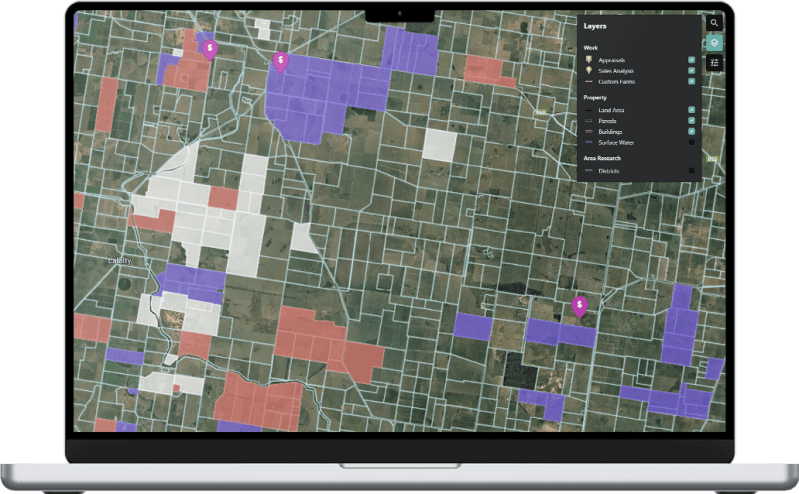Image resolution: width=799 pixels, height=494 pixels.
Task: Click the Area Research section heading
Action: pos(602,158)
